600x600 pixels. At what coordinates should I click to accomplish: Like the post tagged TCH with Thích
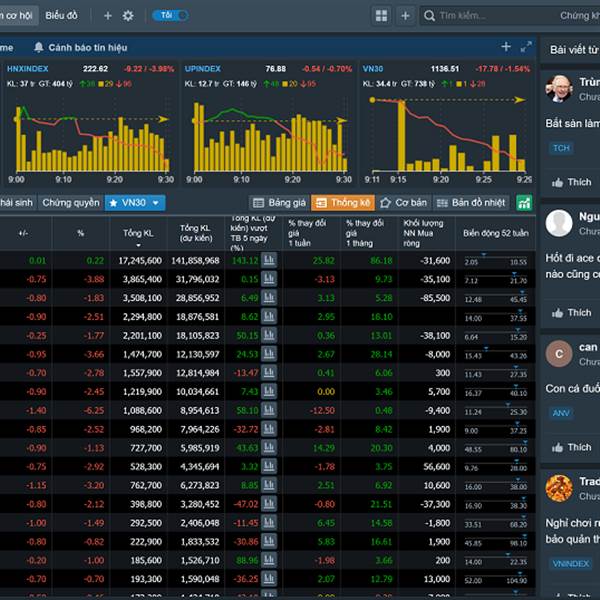click(x=571, y=182)
